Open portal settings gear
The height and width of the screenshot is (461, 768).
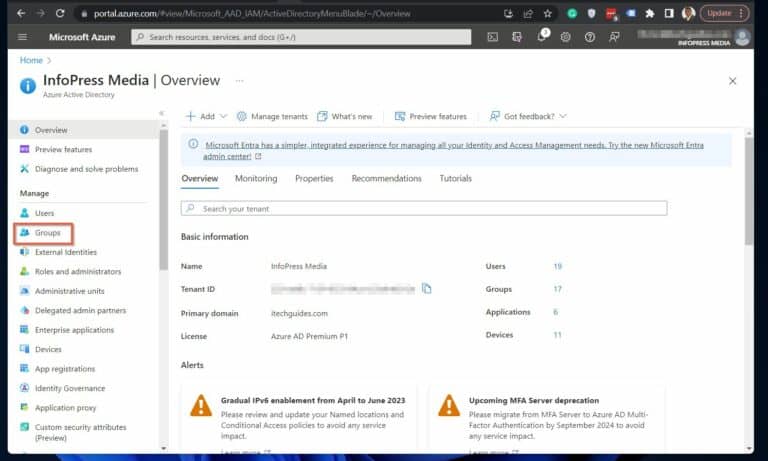pyautogui.click(x=566, y=37)
